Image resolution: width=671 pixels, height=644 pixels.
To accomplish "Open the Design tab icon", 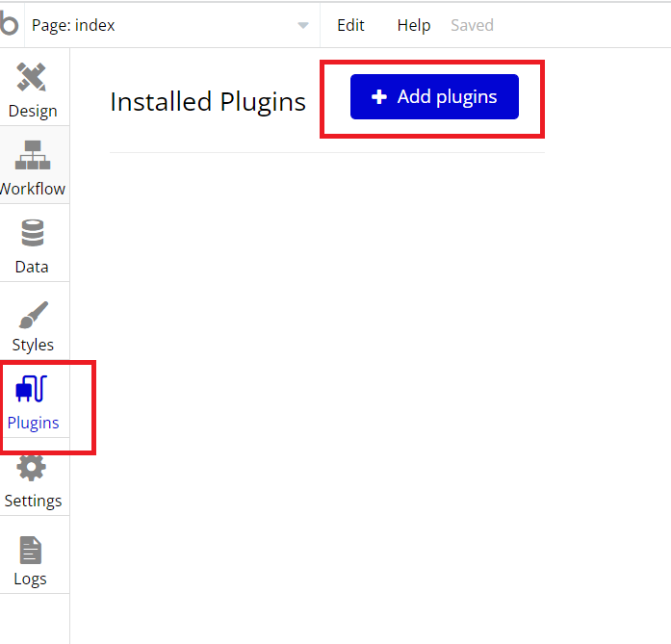I will pyautogui.click(x=31, y=77).
